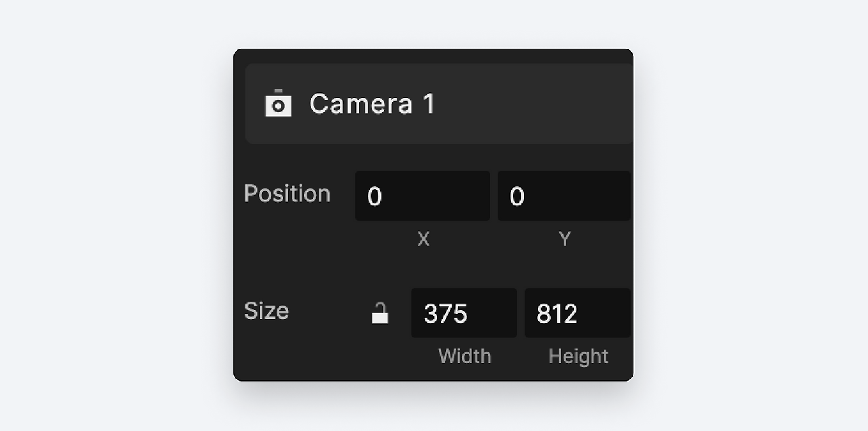
Task: Click the Height caption text
Action: click(x=578, y=356)
